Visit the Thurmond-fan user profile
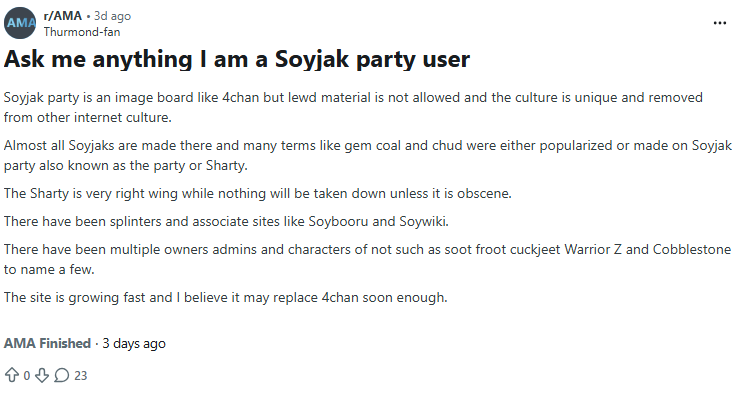 tap(85, 32)
